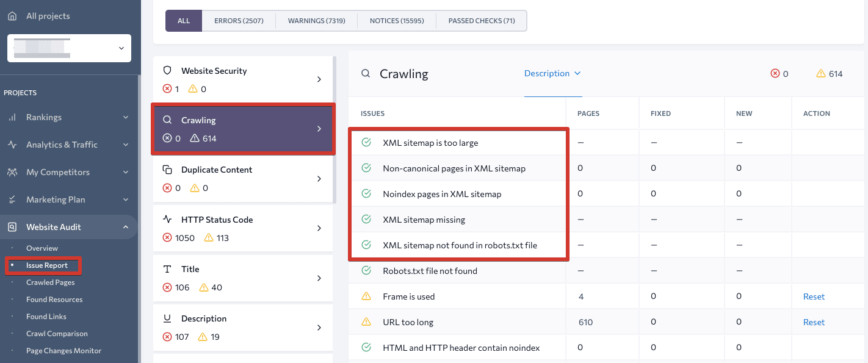Open the project selector dropdown
Image resolution: width=868 pixels, height=363 pixels.
click(x=69, y=48)
